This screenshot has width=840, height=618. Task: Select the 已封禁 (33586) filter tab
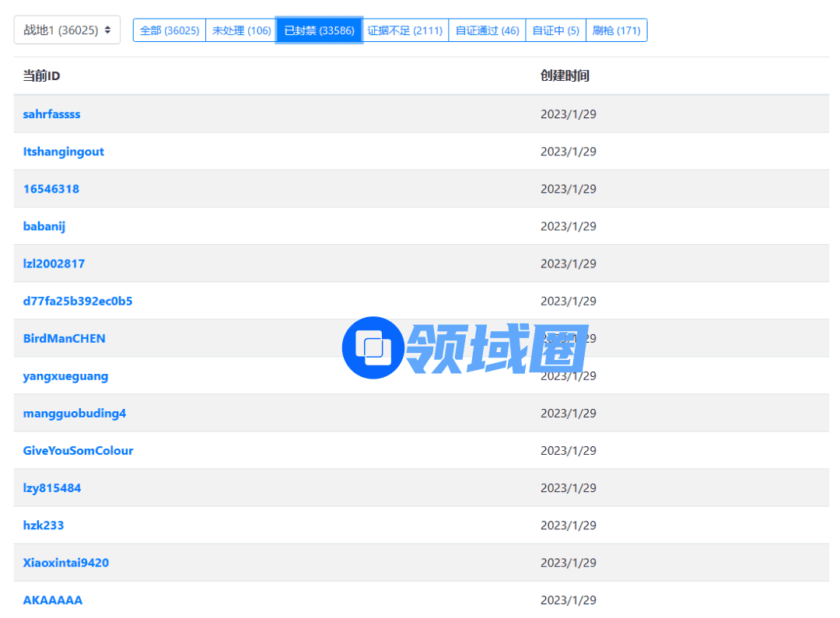pos(319,31)
